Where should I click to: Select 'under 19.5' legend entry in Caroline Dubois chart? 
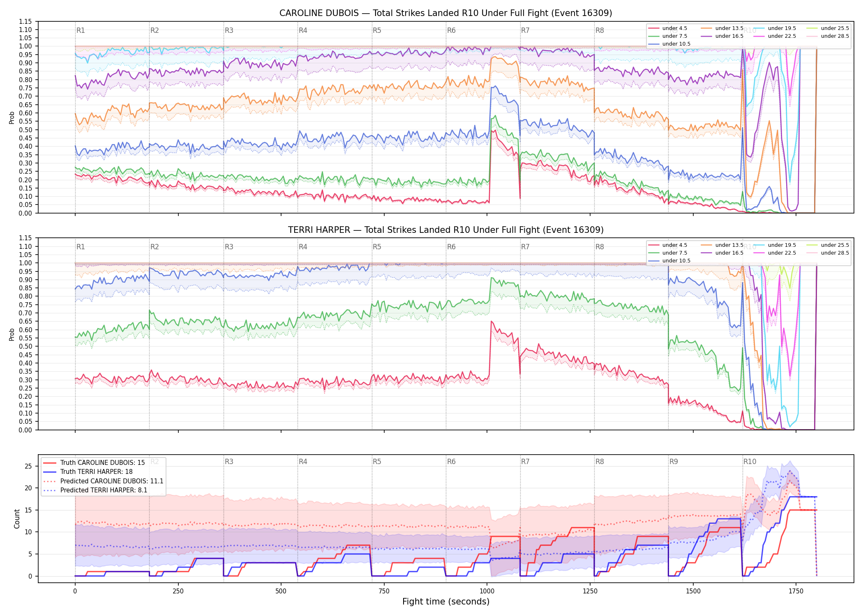pyautogui.click(x=775, y=28)
